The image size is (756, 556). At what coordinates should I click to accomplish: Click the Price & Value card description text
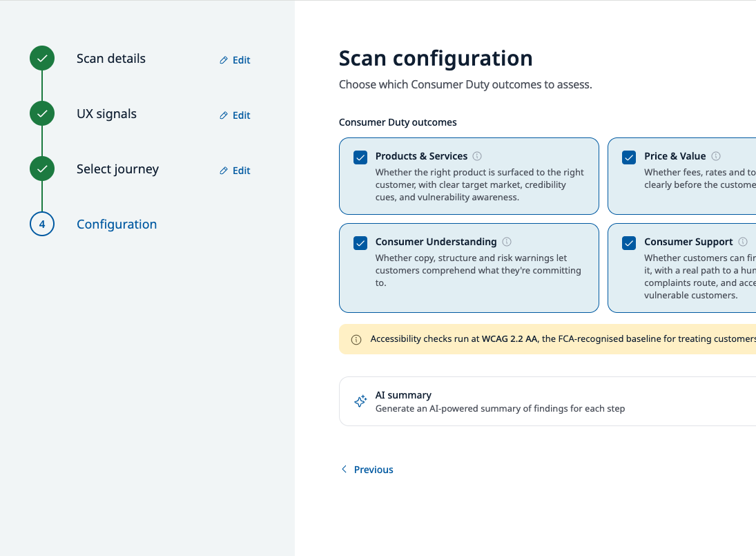[700, 178]
